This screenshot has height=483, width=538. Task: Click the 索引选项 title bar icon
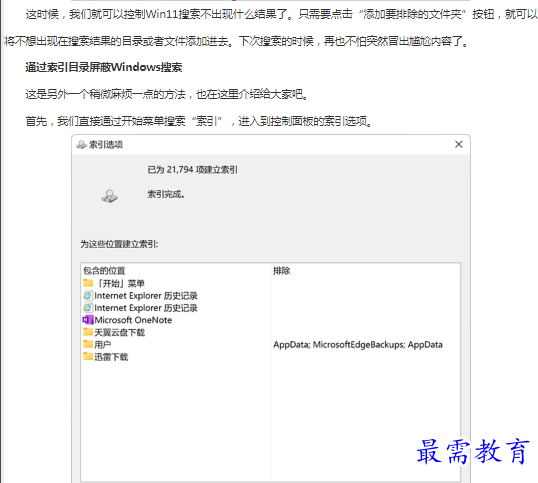81,145
